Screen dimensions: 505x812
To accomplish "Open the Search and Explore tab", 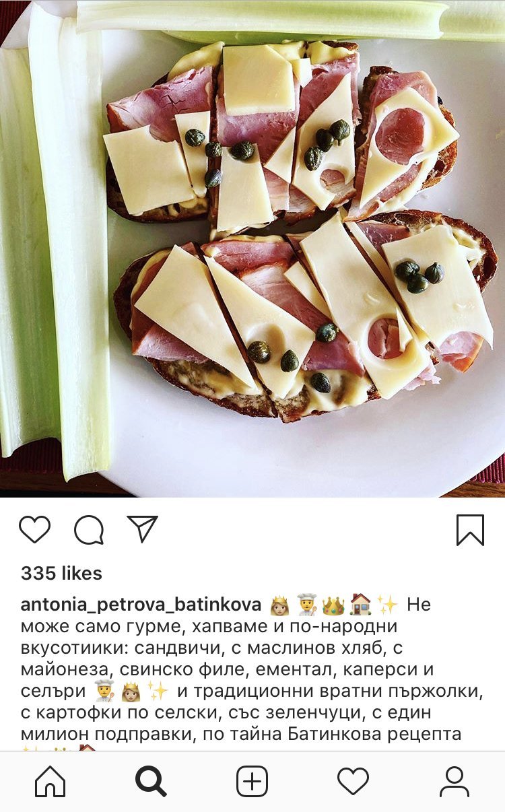I will [x=151, y=782].
